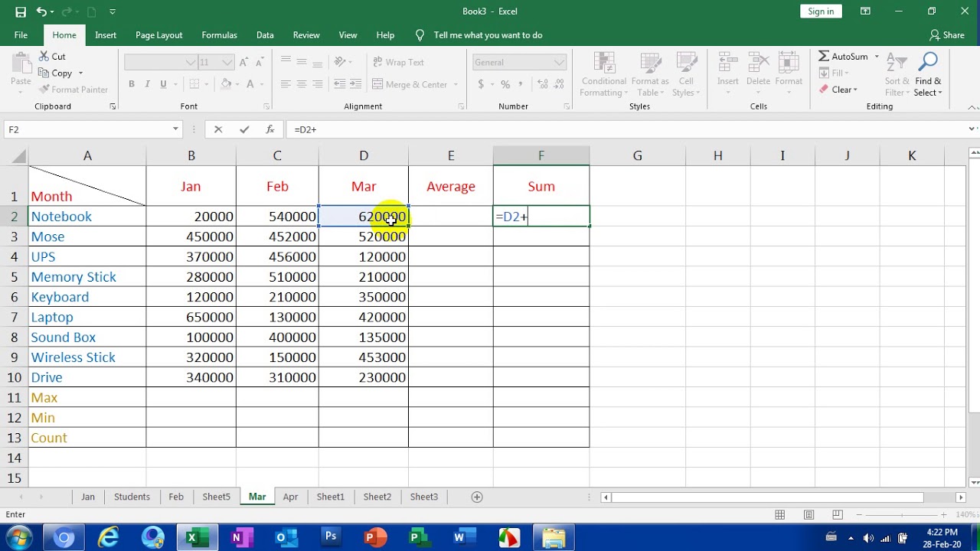Viewport: 980px width, 551px height.
Task: Confirm formula with the checkmark icon
Action: pyautogui.click(x=244, y=129)
